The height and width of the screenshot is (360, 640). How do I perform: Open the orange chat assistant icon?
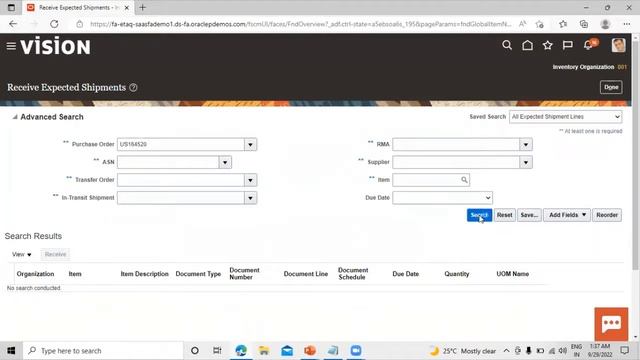(x=611, y=324)
